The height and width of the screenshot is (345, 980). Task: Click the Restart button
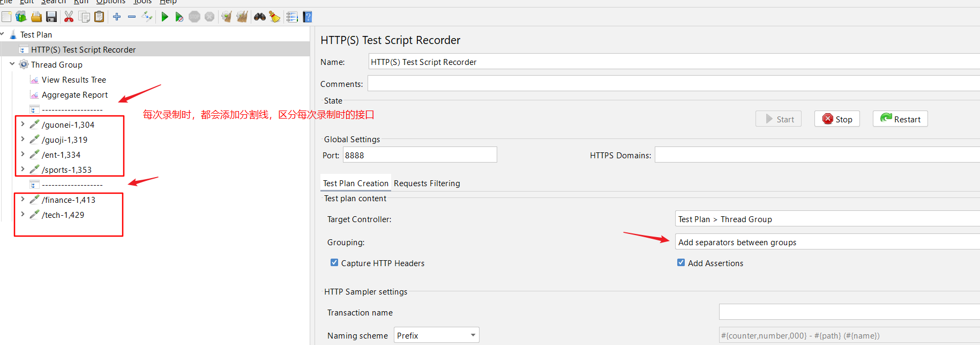click(900, 119)
